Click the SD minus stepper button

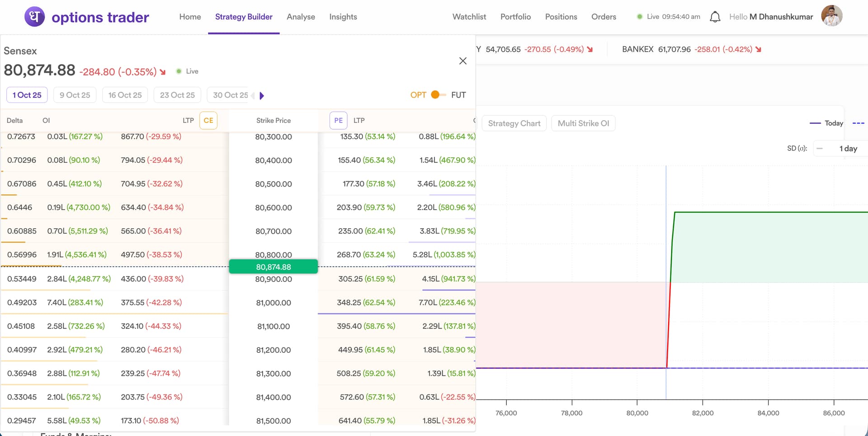point(820,149)
